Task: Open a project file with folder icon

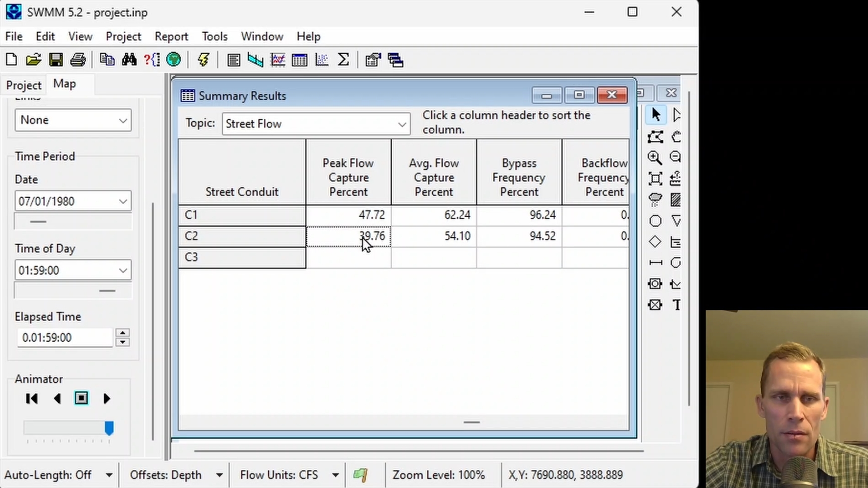Action: point(34,60)
